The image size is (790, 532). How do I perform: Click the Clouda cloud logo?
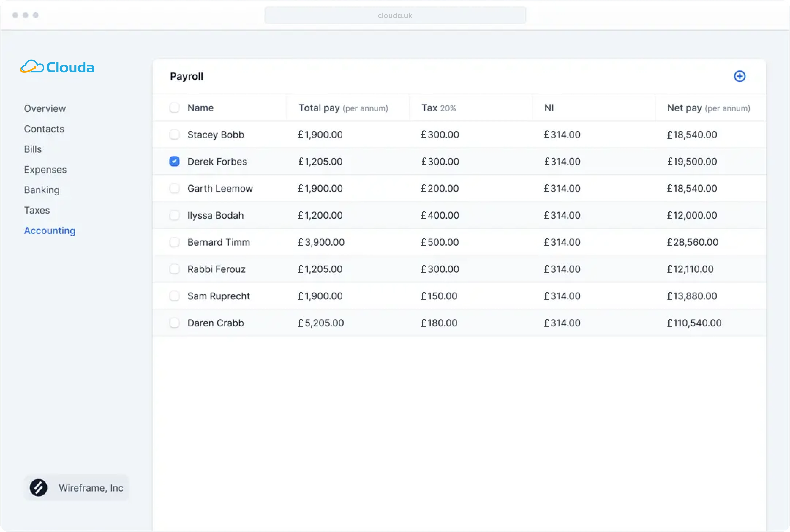coord(57,67)
